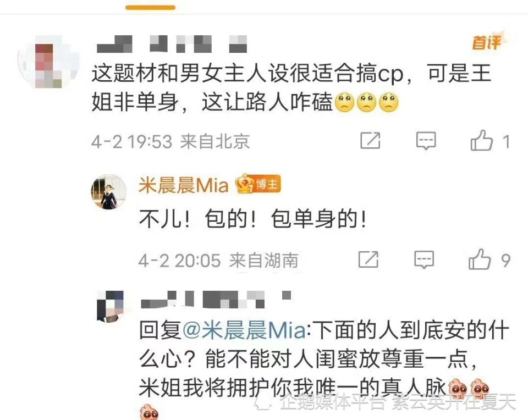Select the orange-underlined active tab

151,7
